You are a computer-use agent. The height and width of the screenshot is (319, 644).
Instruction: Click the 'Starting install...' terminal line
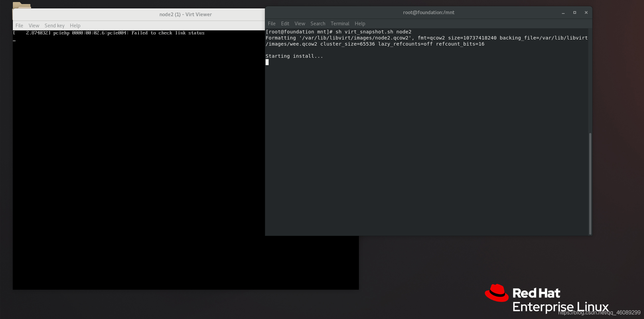(x=294, y=56)
